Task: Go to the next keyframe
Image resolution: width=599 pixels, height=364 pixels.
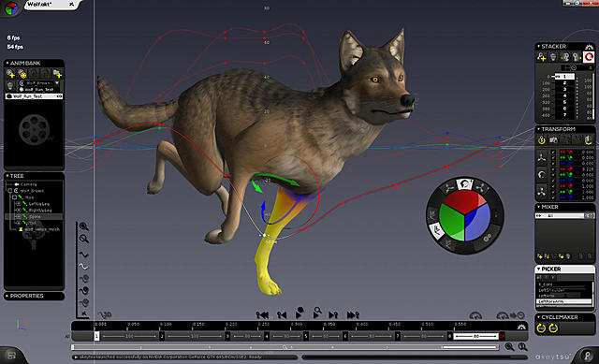Action: click(x=333, y=315)
